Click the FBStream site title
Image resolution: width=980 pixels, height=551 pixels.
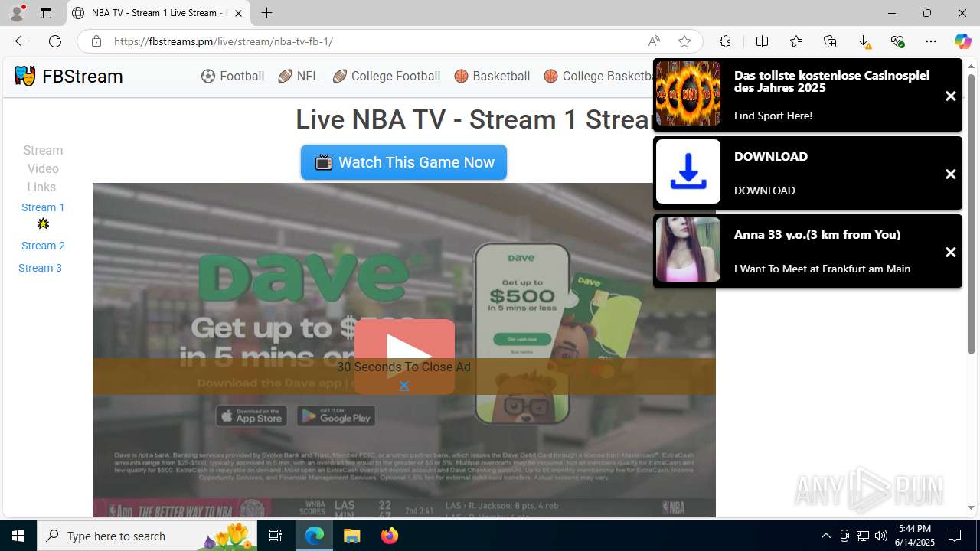coord(83,76)
